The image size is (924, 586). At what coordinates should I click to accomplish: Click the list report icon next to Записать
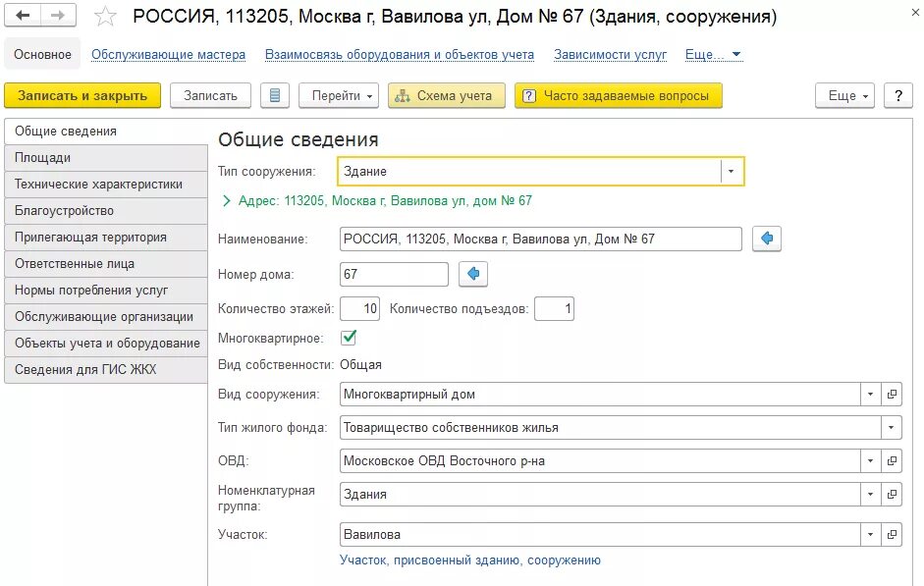[x=275, y=95]
